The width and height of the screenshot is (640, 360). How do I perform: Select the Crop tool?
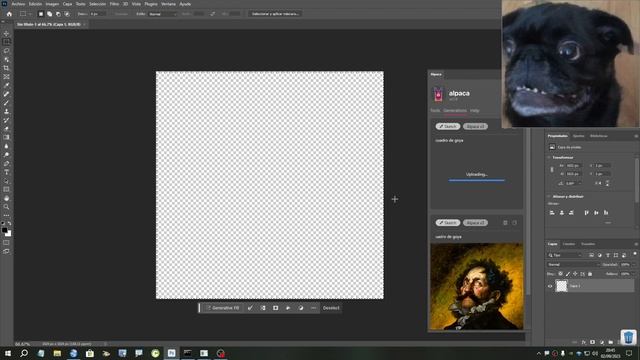[x=6, y=68]
